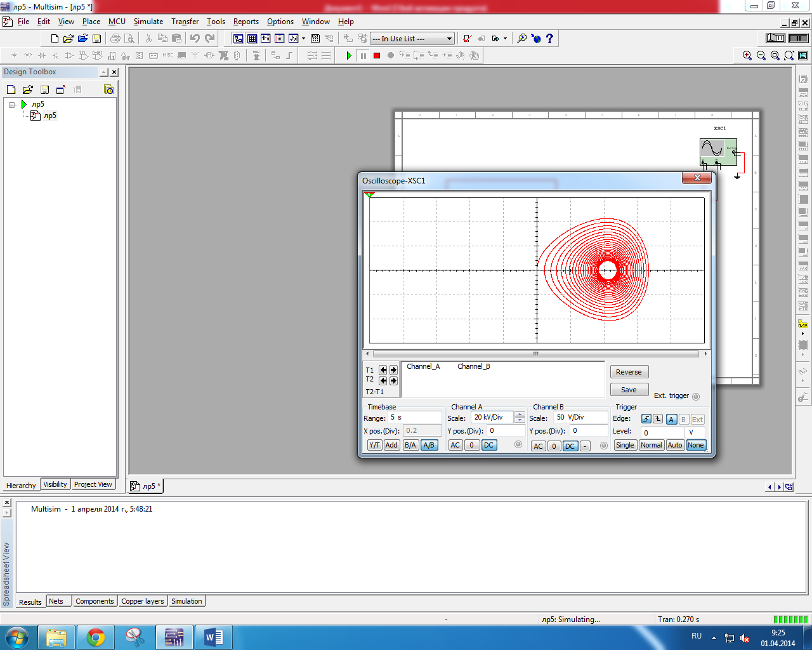This screenshot has height=650, width=812.
Task: Invert Channel B with minus button
Action: point(585,446)
